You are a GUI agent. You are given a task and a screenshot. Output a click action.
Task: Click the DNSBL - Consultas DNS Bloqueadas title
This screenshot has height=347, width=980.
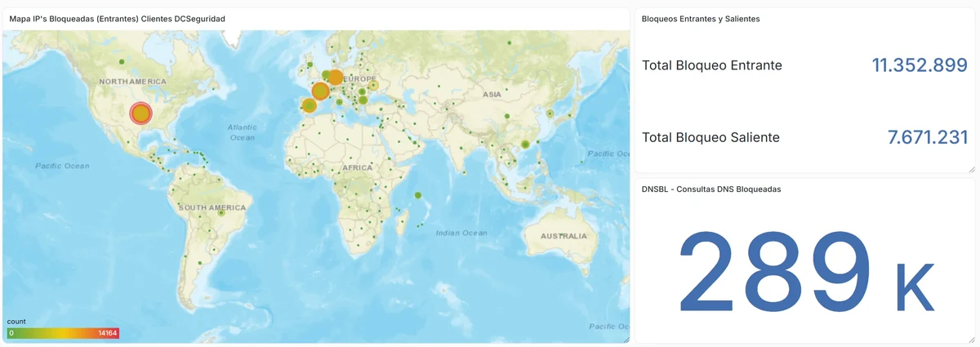tap(712, 189)
